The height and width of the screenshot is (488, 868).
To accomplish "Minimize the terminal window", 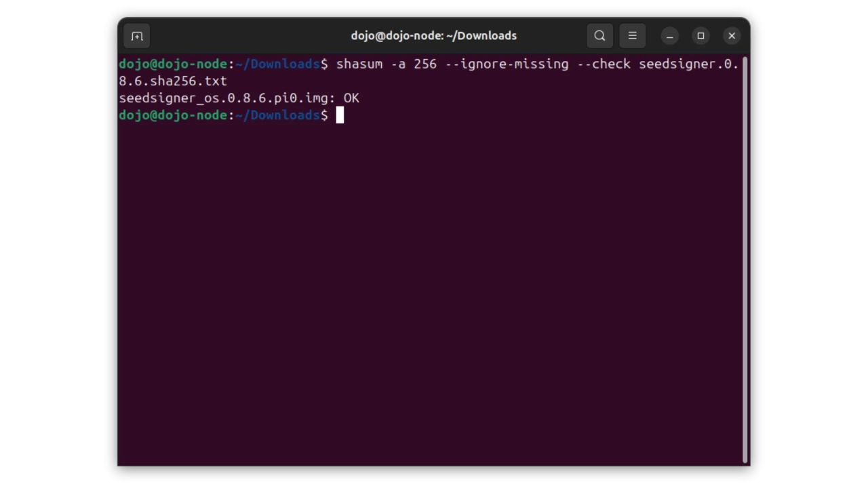I will (669, 36).
